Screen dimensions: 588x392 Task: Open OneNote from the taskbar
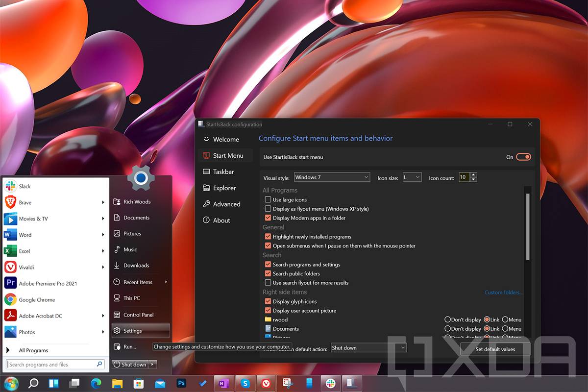[x=224, y=383]
